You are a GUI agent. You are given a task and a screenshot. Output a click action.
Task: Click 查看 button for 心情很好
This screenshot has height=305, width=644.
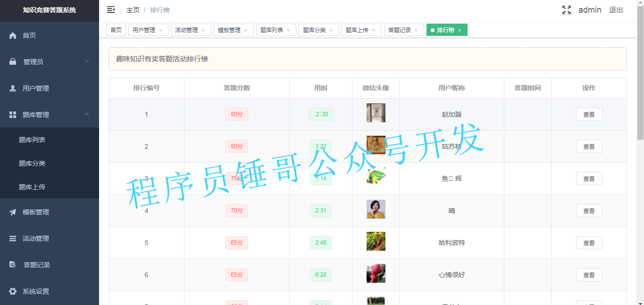tap(589, 275)
